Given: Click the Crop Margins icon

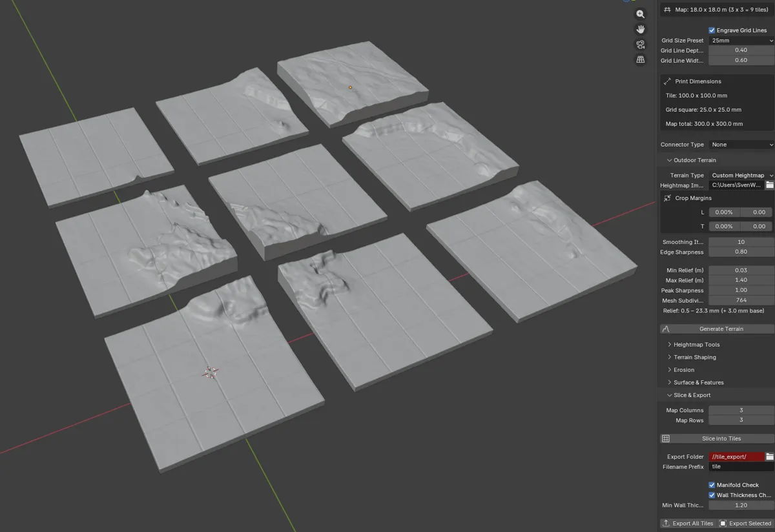Looking at the screenshot, I should pyautogui.click(x=667, y=198).
